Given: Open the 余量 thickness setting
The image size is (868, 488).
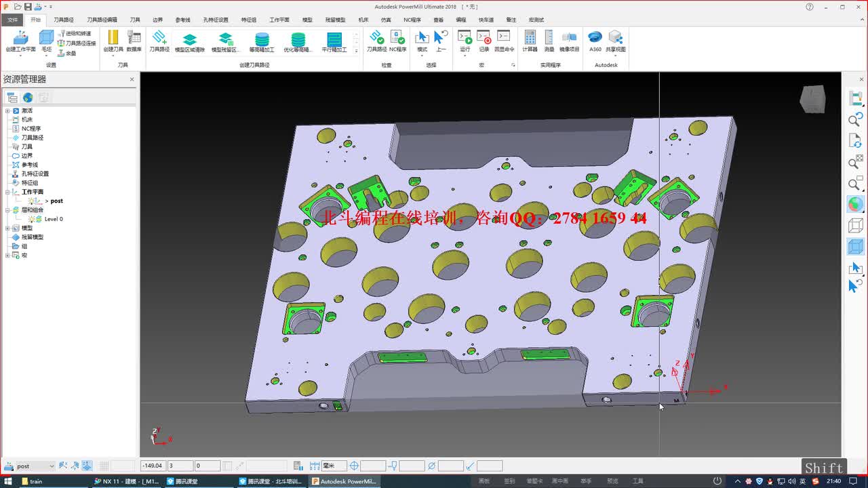Looking at the screenshot, I should point(66,53).
